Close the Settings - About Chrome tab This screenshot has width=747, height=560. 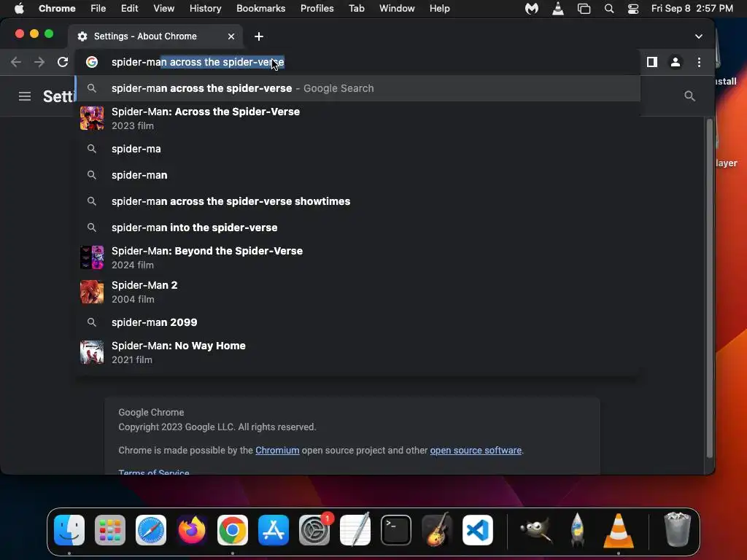pos(231,36)
